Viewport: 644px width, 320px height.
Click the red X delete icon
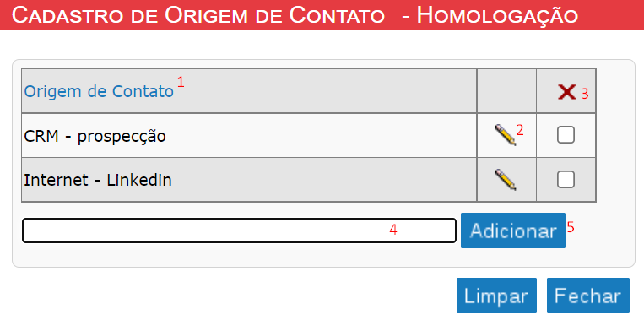pyautogui.click(x=567, y=92)
